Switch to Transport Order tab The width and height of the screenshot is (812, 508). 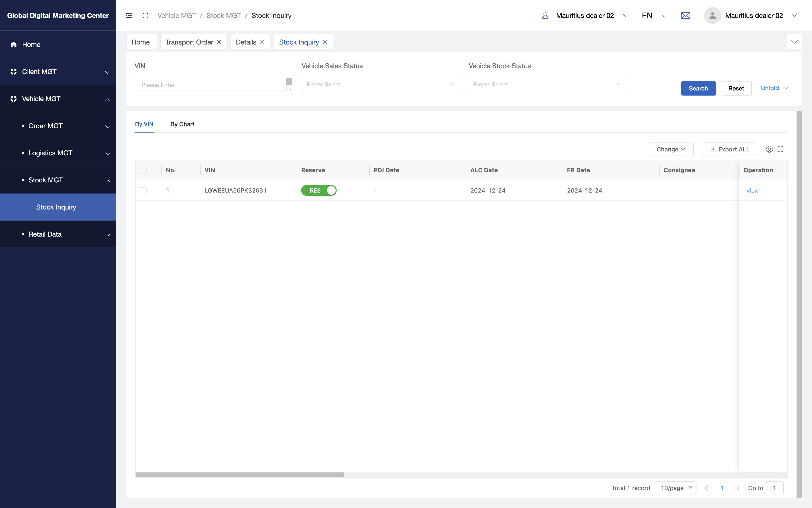189,42
